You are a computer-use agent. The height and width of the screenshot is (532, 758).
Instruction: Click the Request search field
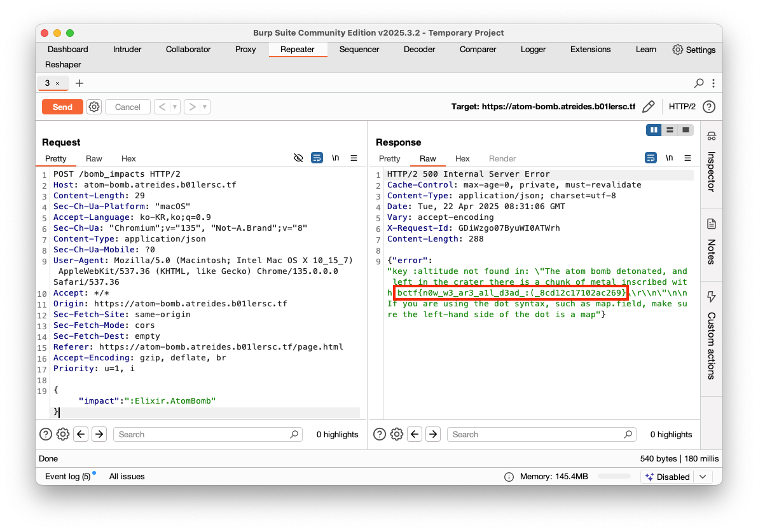click(208, 434)
